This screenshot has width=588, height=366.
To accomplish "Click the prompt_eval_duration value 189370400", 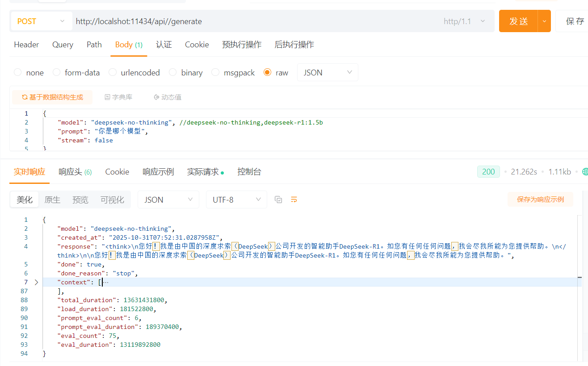I will pyautogui.click(x=162, y=327).
